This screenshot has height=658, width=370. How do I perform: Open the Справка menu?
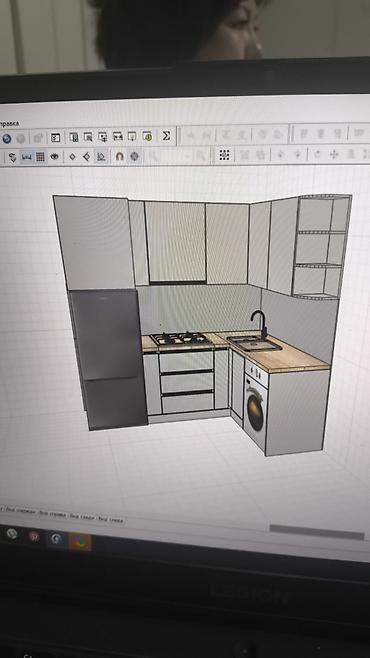pyautogui.click(x=9, y=124)
